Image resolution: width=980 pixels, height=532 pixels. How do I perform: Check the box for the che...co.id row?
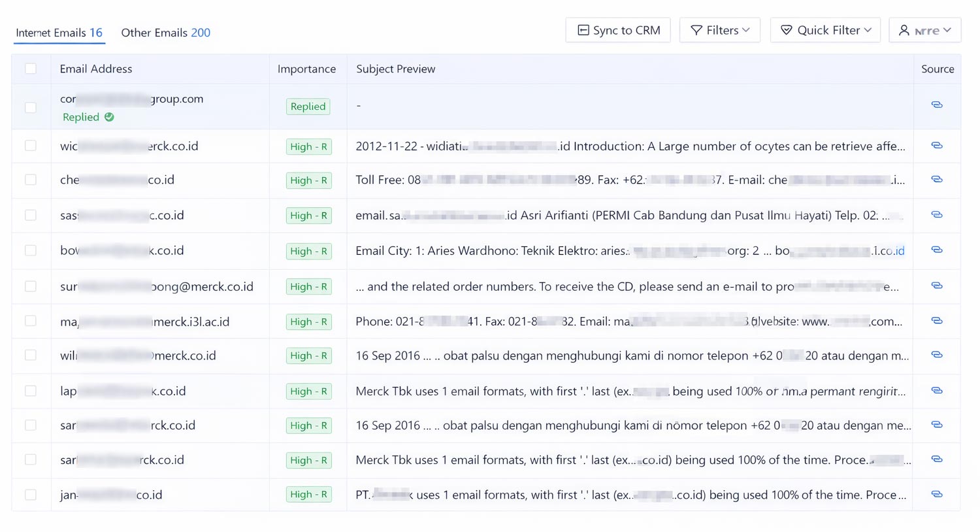pyautogui.click(x=31, y=180)
